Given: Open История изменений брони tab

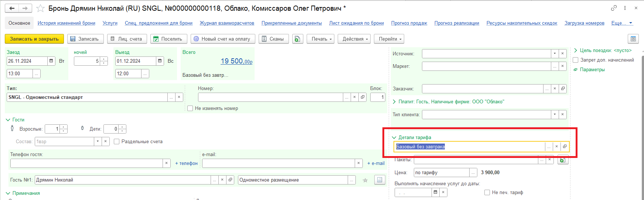Looking at the screenshot, I should click(x=67, y=23).
